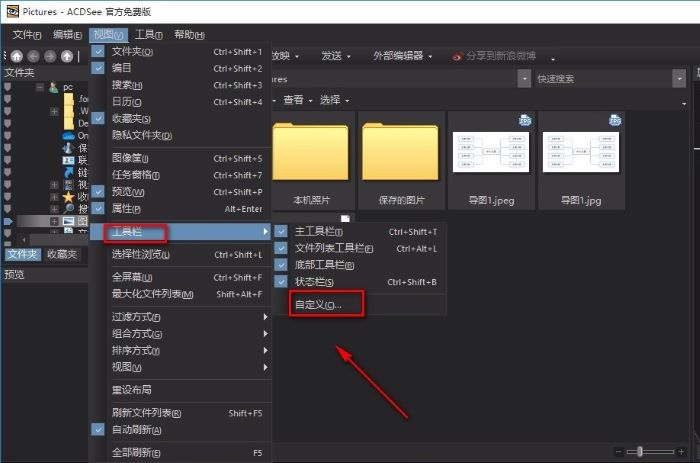Select 全部刷新 menu entry

click(181, 453)
